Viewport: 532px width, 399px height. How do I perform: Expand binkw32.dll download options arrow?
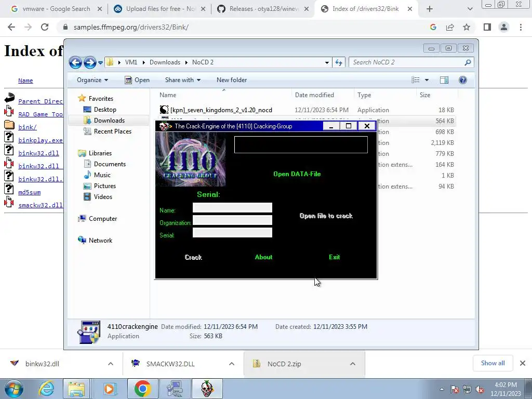tap(111, 364)
